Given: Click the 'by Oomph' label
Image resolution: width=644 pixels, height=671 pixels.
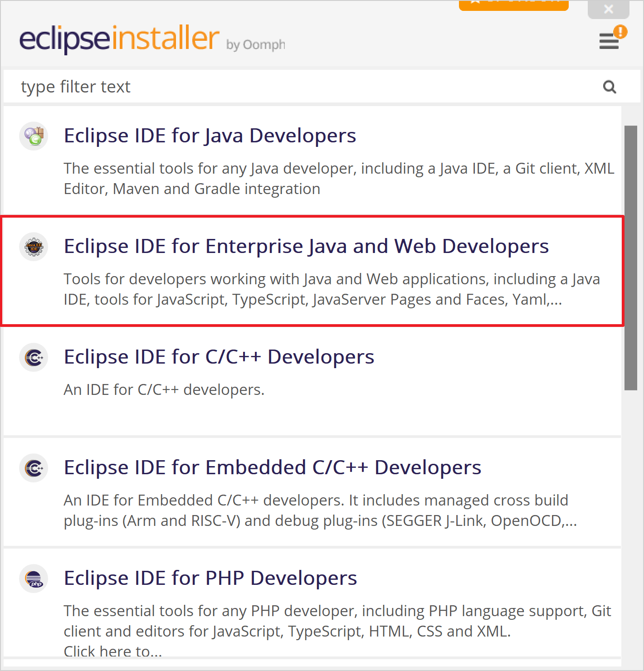Looking at the screenshot, I should [x=256, y=45].
